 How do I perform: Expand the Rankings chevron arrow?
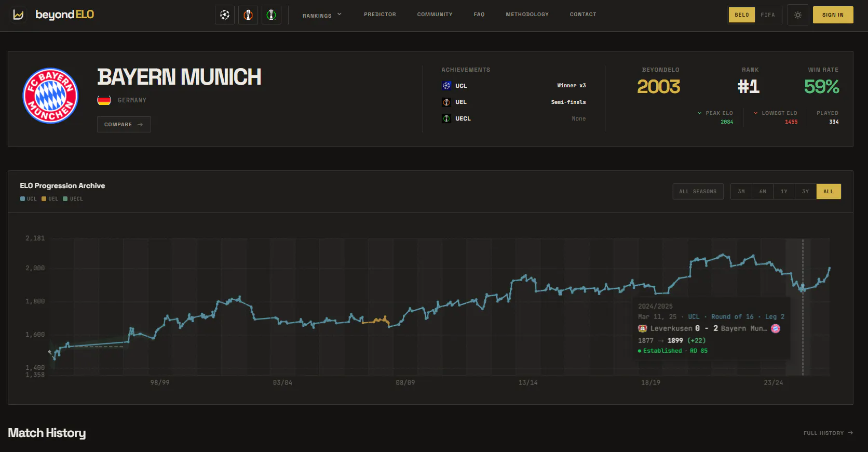tap(340, 15)
